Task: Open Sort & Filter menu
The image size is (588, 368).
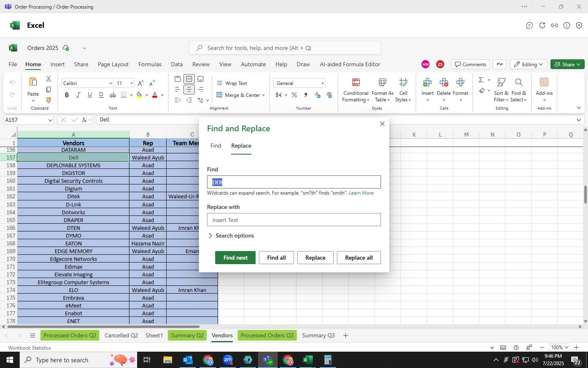Action: point(501,90)
